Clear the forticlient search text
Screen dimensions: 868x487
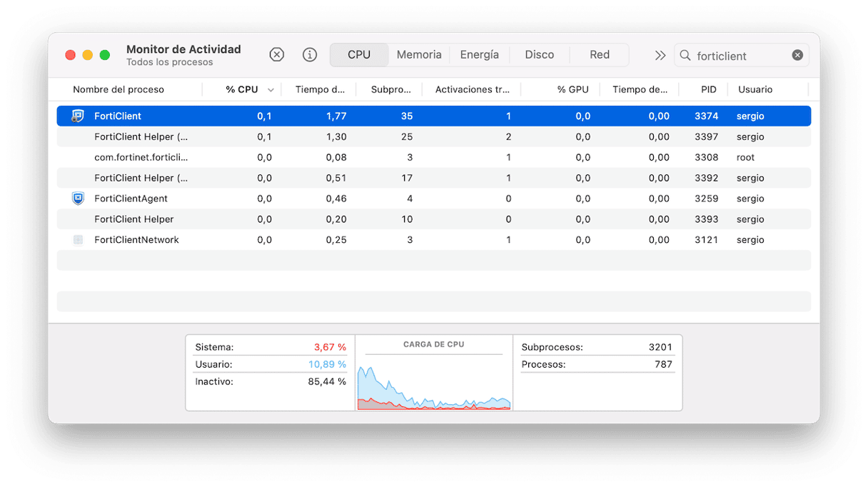click(x=797, y=55)
